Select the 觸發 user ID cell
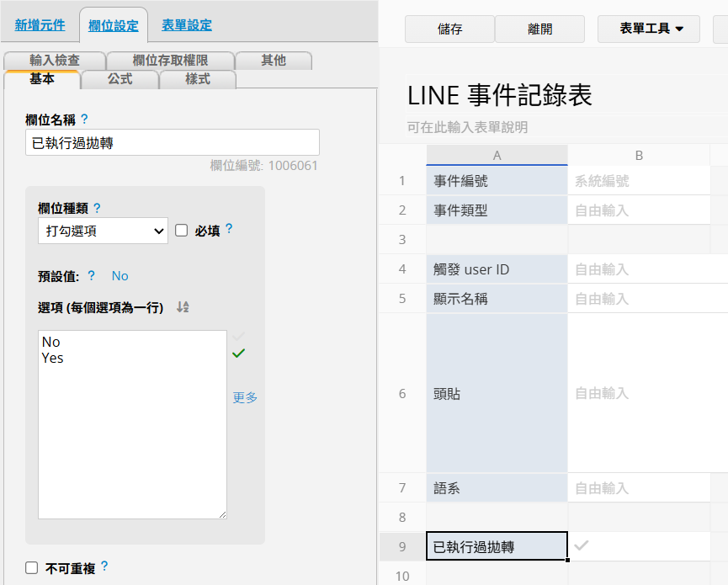 [497, 269]
